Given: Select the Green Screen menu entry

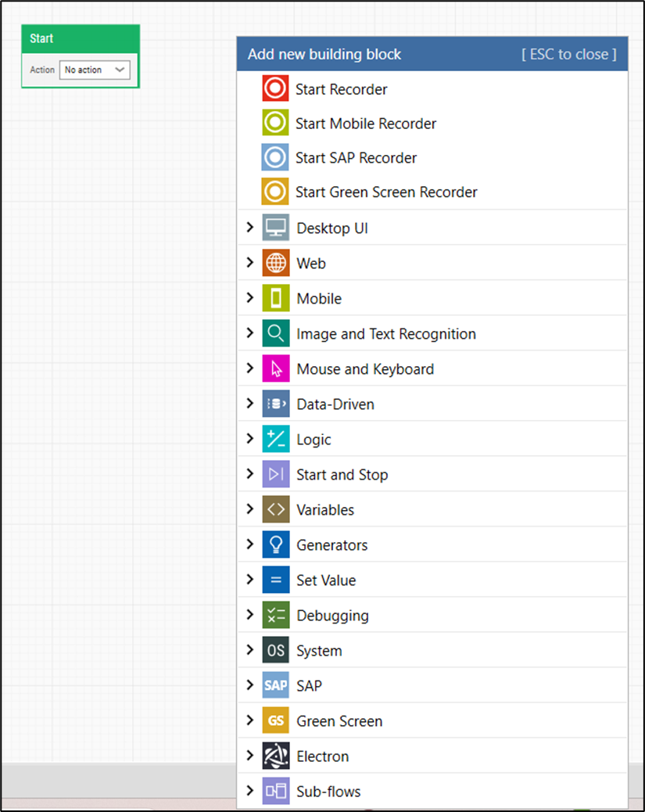Looking at the screenshot, I should coord(339,720).
